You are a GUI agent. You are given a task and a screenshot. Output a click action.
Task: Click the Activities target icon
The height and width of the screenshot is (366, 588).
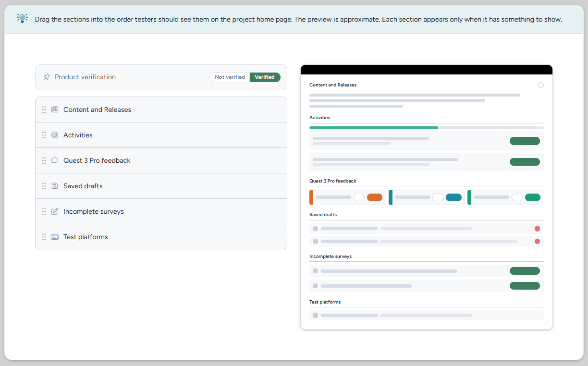click(x=55, y=135)
